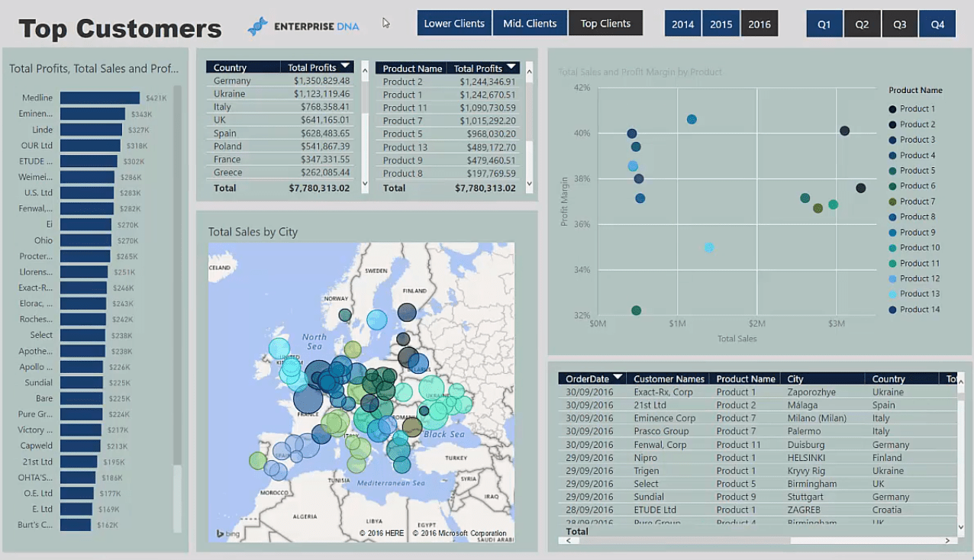Select the Top Clients button
Viewport: 974px width, 560px height.
click(605, 23)
